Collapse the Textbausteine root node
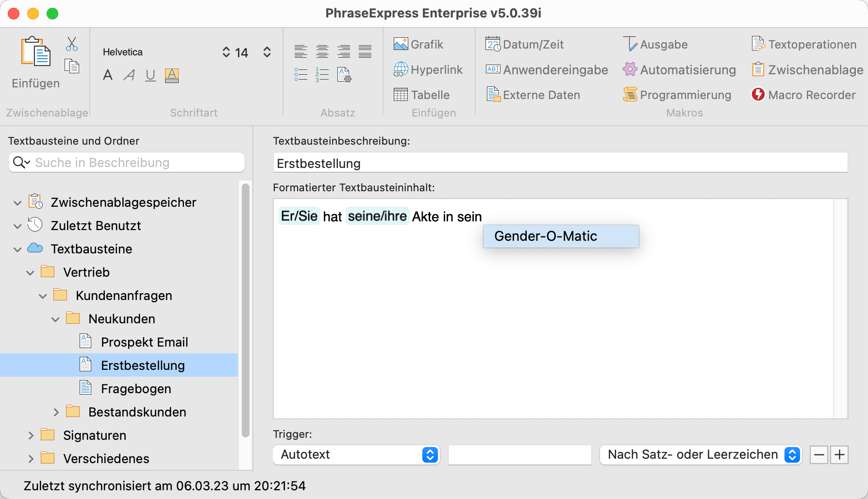 tap(17, 249)
